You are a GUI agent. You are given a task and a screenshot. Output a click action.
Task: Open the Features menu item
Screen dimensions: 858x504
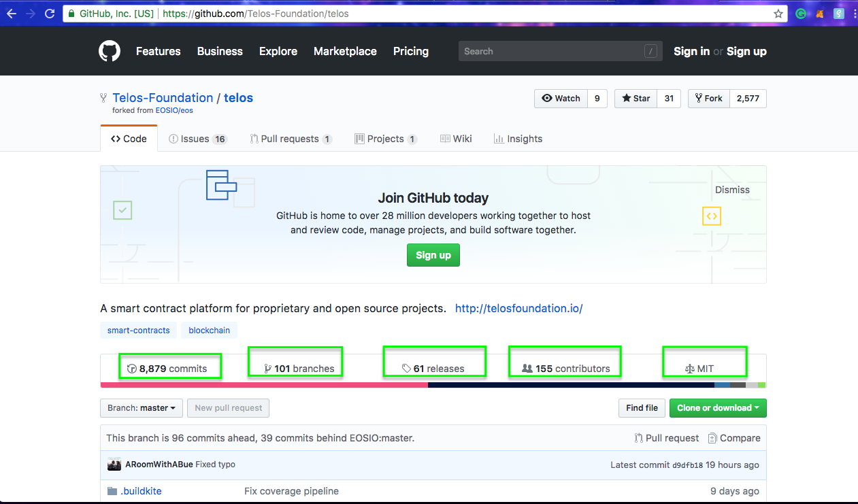click(x=159, y=51)
